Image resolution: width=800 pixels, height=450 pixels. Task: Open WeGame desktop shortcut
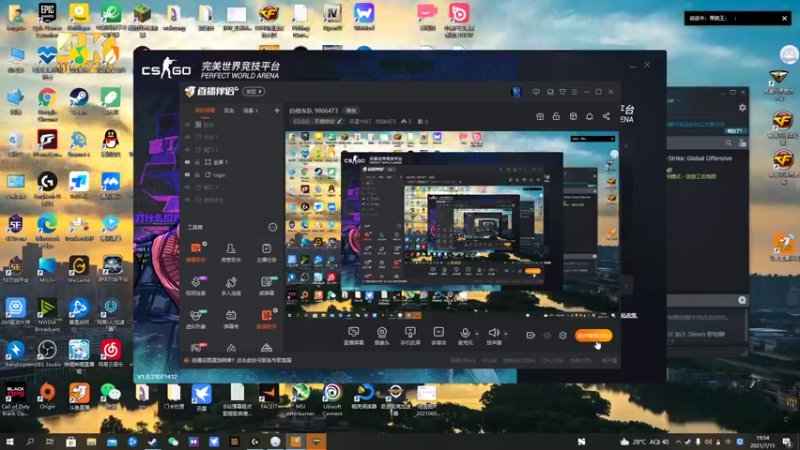[x=79, y=269]
